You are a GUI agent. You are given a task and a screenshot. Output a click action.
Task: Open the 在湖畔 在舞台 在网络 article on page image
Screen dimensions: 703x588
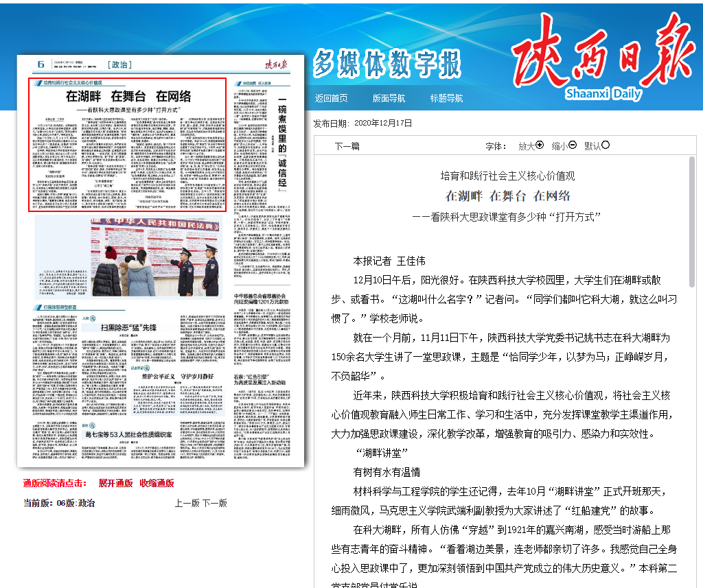click(x=128, y=95)
